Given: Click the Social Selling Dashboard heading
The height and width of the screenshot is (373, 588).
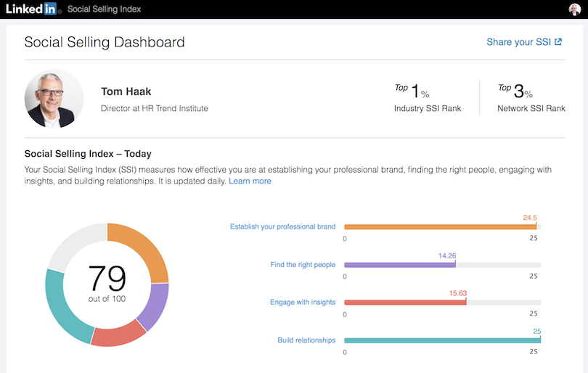Looking at the screenshot, I should (x=105, y=42).
